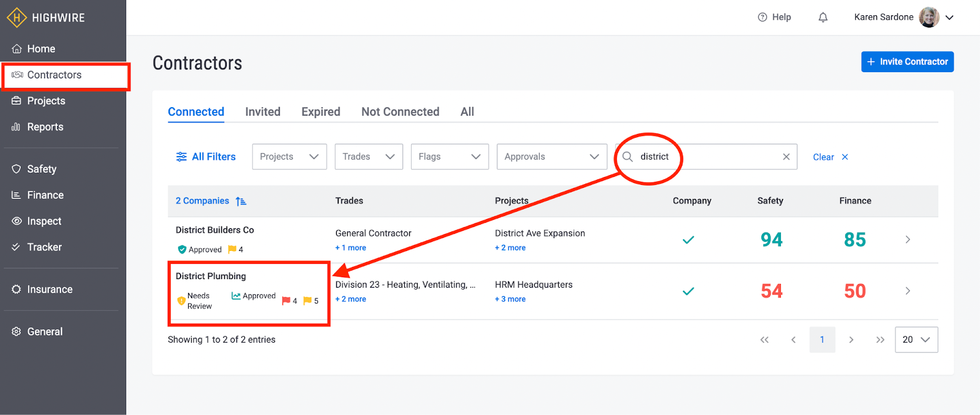
Task: Expand the Flags filter dropdown
Action: (x=450, y=157)
